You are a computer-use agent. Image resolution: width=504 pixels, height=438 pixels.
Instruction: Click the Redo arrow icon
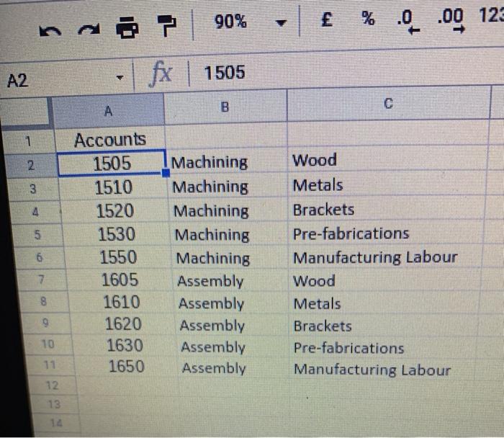89,30
